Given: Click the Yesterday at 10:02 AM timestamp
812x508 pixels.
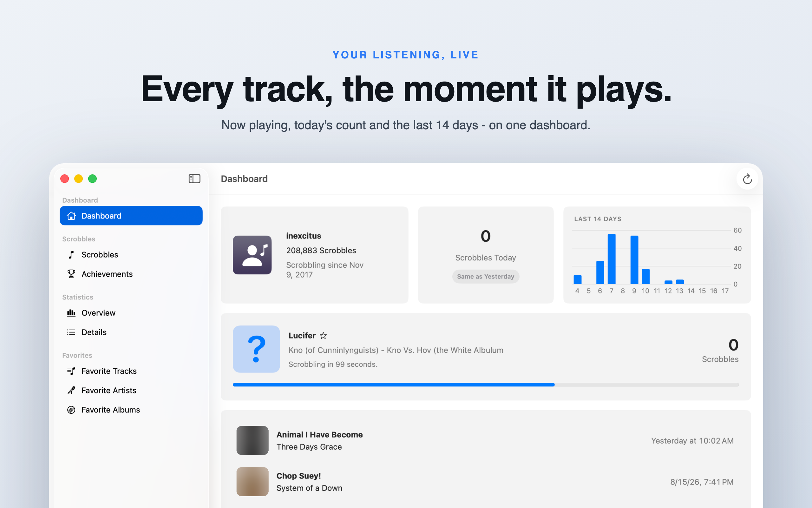Looking at the screenshot, I should coord(692,441).
